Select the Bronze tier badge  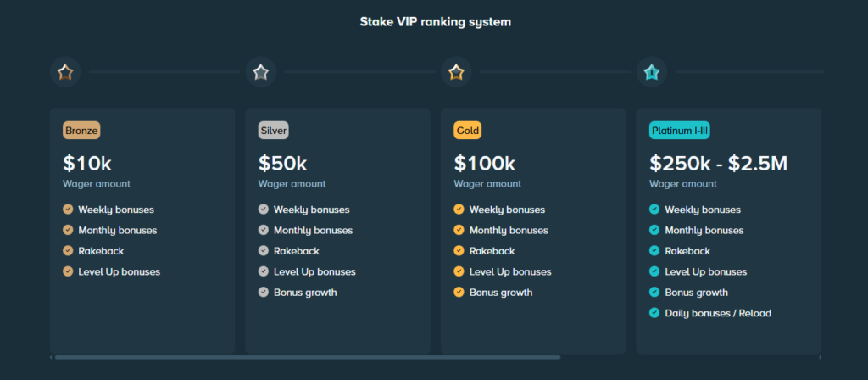coord(81,131)
